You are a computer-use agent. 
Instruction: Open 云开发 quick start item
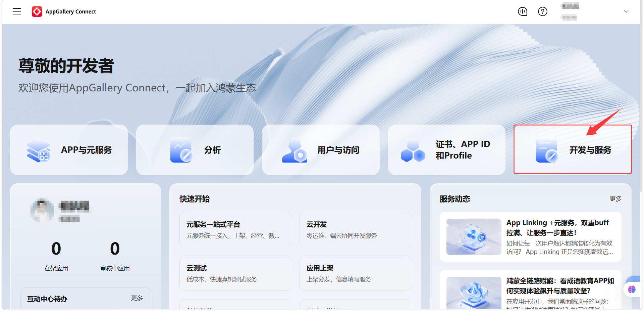[355, 230]
